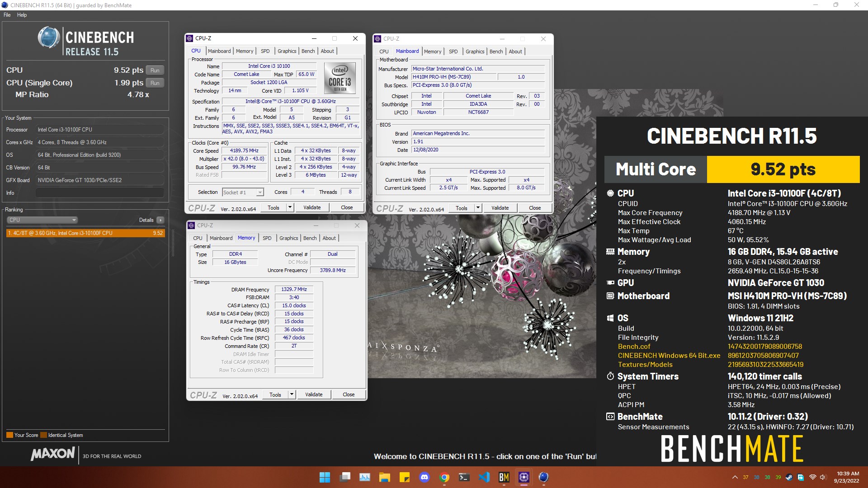The width and height of the screenshot is (868, 488).
Task: Click CPU-Z title bar icon of Memory window
Action: (192, 225)
